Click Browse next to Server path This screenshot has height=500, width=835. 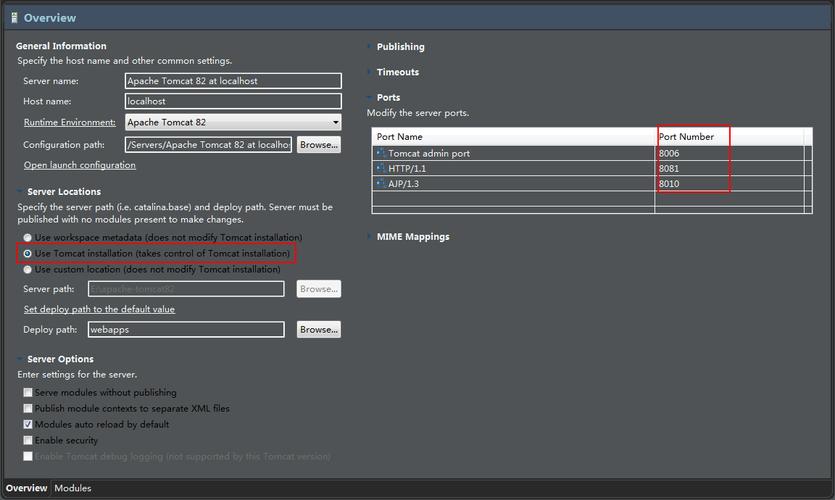pyautogui.click(x=318, y=289)
